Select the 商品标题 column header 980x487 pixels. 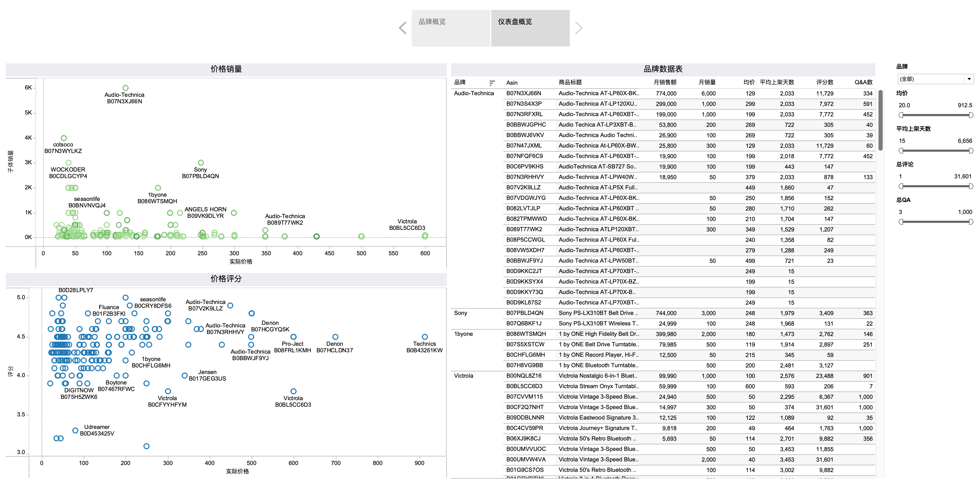(x=570, y=83)
